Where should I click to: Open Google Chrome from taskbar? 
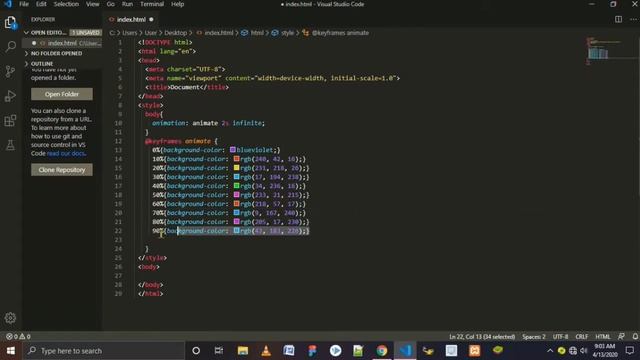(382, 351)
